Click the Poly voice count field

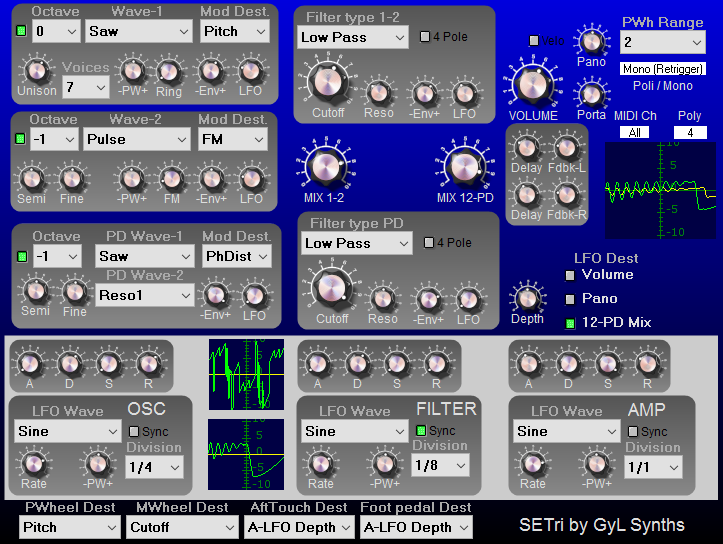point(690,132)
